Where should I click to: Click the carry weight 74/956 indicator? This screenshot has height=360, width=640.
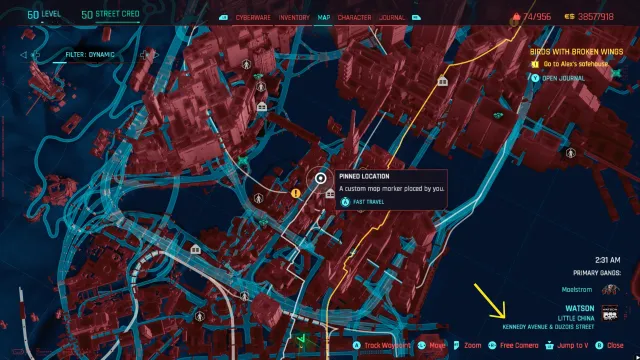click(532, 17)
